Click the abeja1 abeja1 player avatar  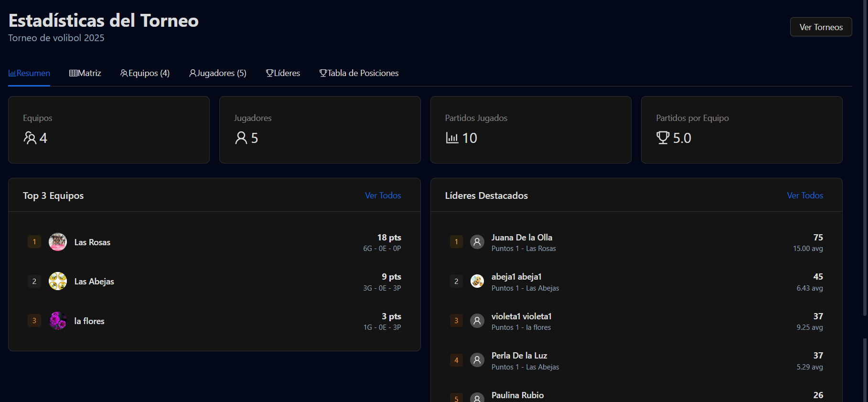click(x=477, y=281)
